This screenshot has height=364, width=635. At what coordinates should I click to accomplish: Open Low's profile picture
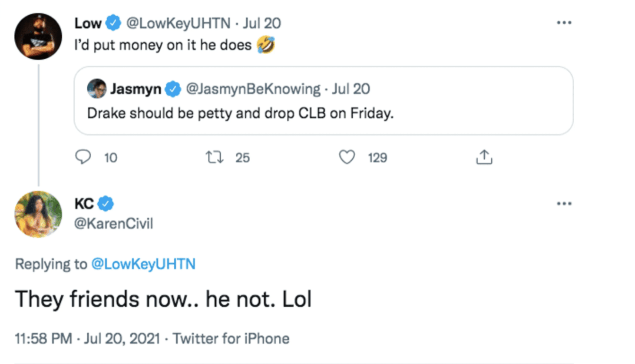[x=38, y=36]
